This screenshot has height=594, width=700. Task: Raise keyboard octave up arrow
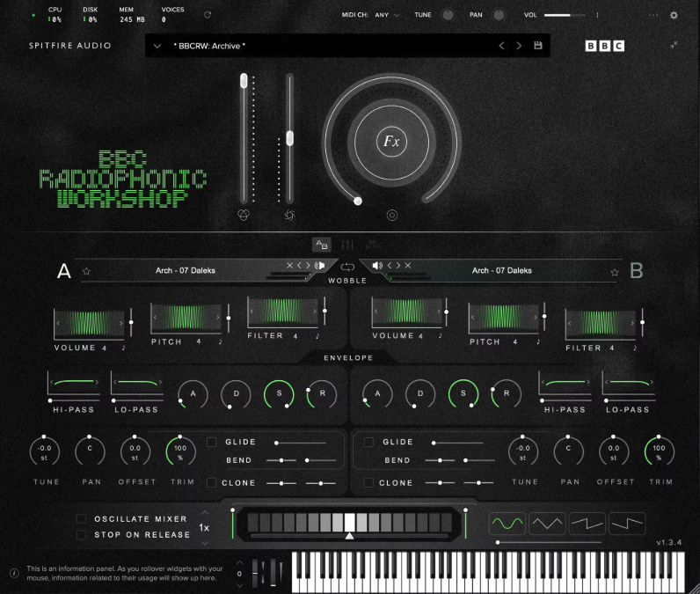coord(240,562)
